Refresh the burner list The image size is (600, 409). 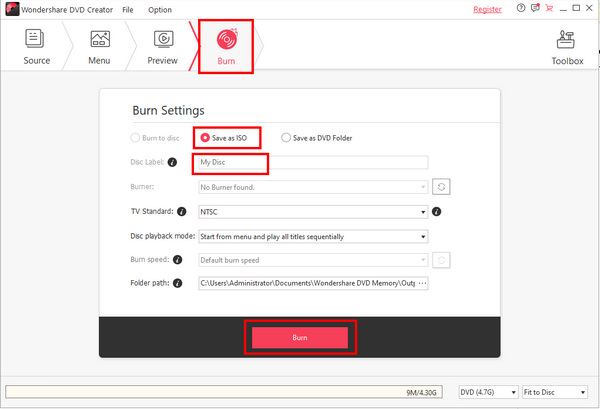click(441, 187)
